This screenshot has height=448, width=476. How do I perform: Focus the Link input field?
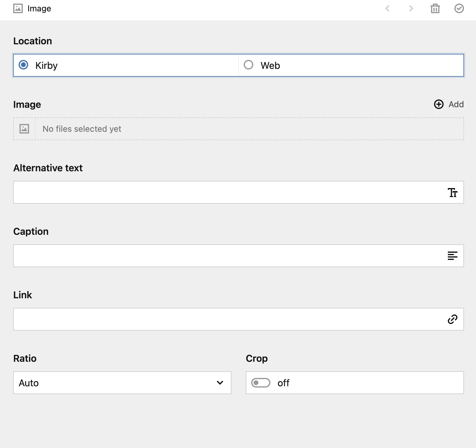point(228,319)
